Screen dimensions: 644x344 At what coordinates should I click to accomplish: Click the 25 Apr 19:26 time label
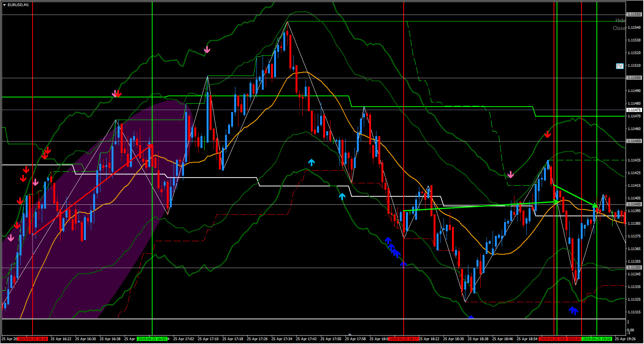coord(625,339)
